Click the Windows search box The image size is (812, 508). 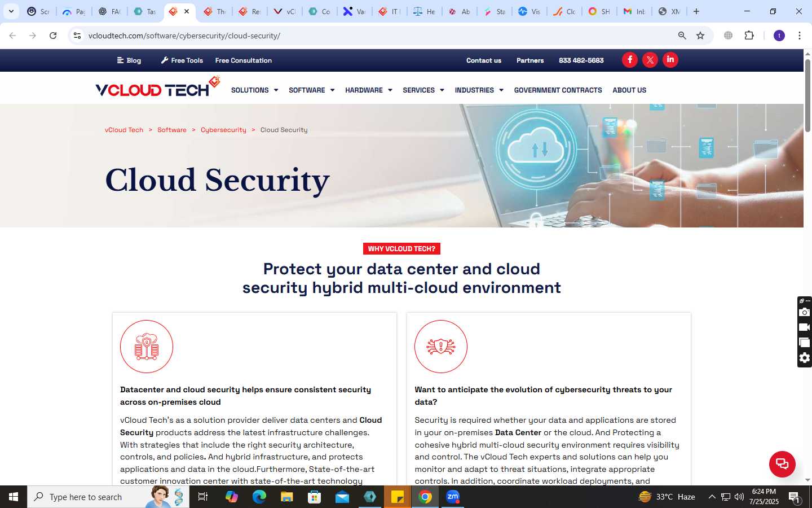[x=108, y=497]
